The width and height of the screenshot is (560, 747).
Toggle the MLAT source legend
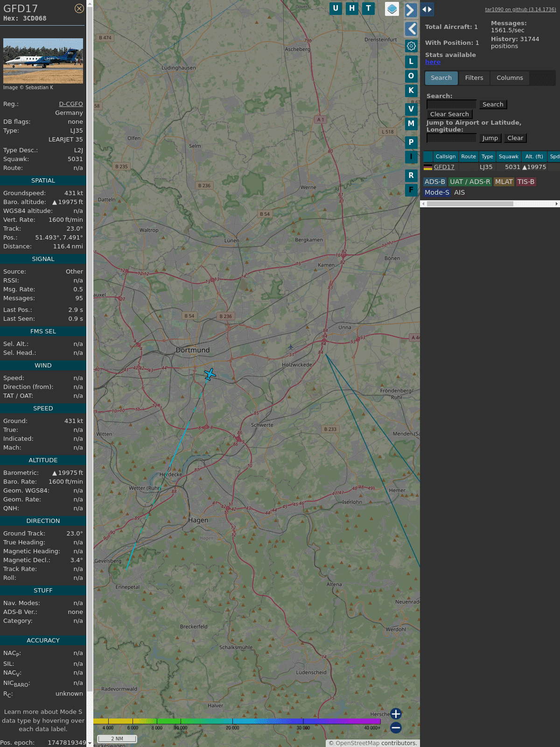click(504, 182)
